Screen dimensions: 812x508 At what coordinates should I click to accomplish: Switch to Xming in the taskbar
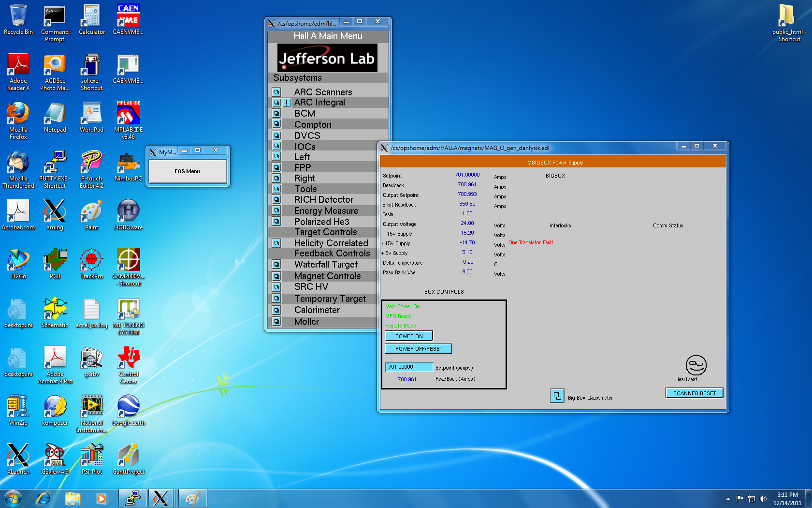(x=160, y=498)
